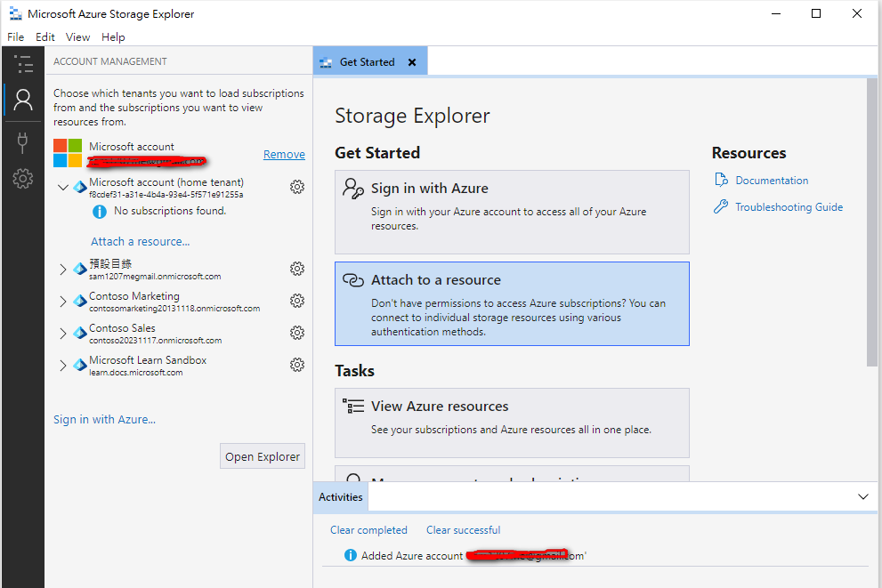Click gear icon for sam1207megmail tenant
The image size is (882, 588).
tap(297, 269)
